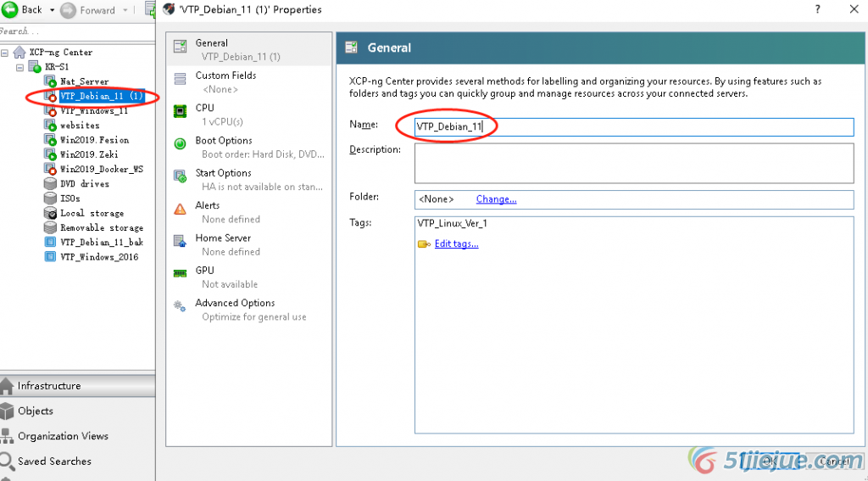Click the Alerts warning triangle icon
Image resolution: width=868 pixels, height=481 pixels.
tap(180, 209)
